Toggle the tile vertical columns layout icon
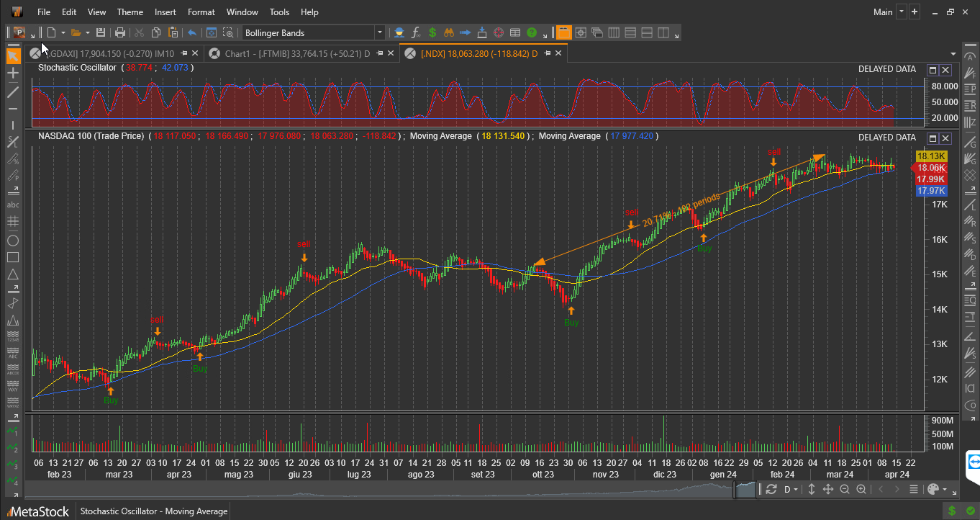980x520 pixels. click(614, 32)
